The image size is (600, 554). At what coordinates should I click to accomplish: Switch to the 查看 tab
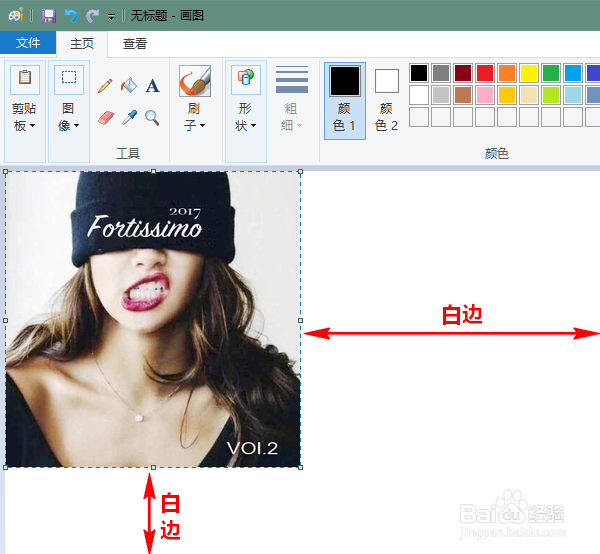(135, 43)
